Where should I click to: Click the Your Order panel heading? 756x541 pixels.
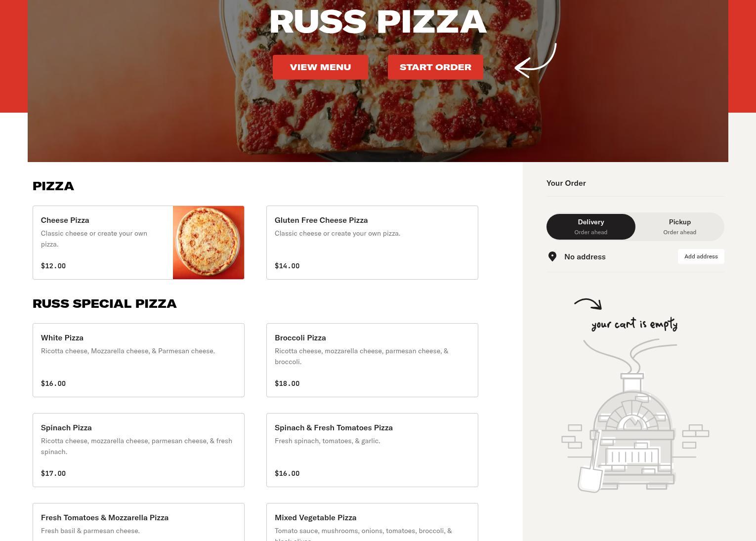[x=566, y=183]
